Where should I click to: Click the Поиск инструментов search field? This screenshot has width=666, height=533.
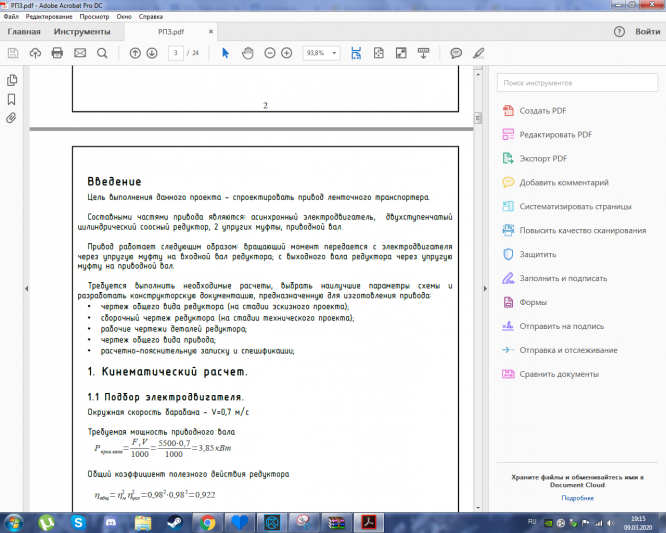577,83
